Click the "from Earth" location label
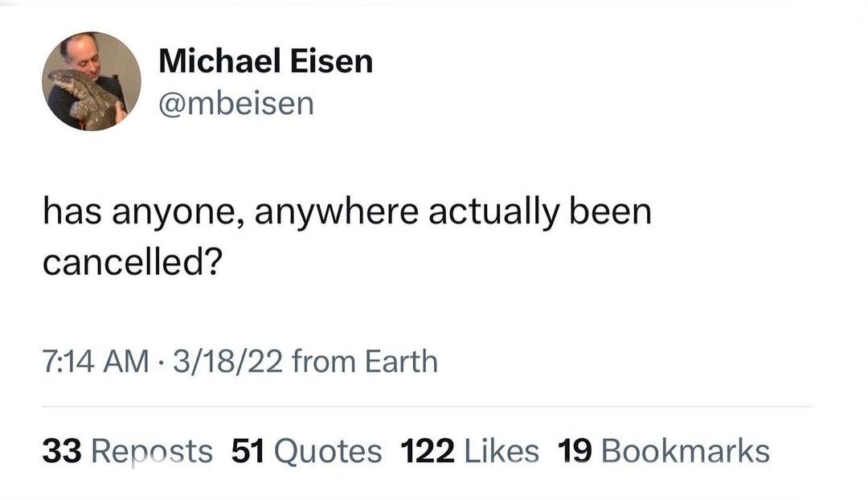 coord(365,361)
